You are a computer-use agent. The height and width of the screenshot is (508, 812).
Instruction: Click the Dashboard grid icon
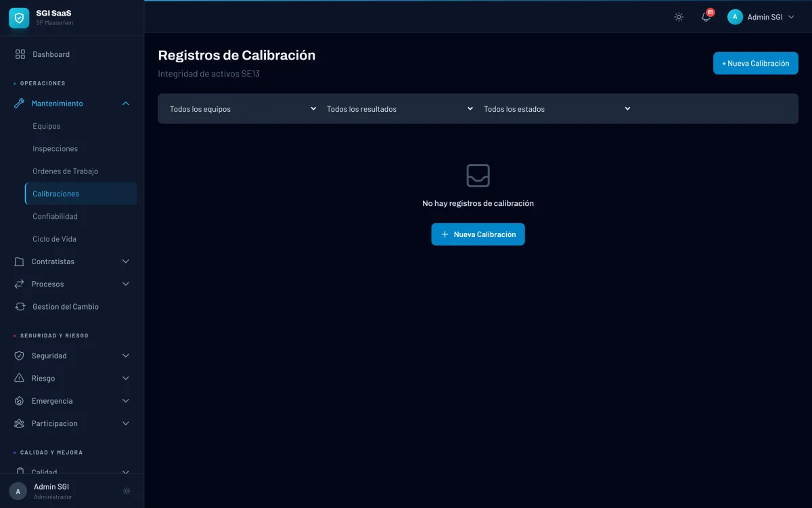click(20, 54)
